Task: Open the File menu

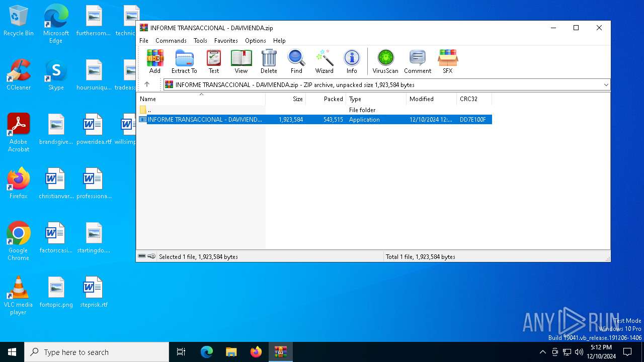Action: (x=144, y=41)
